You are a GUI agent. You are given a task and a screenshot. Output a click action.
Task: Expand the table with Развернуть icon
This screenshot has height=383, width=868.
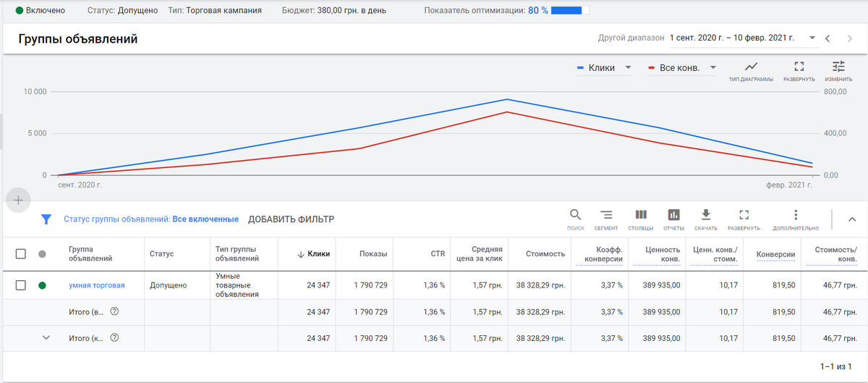tap(744, 215)
